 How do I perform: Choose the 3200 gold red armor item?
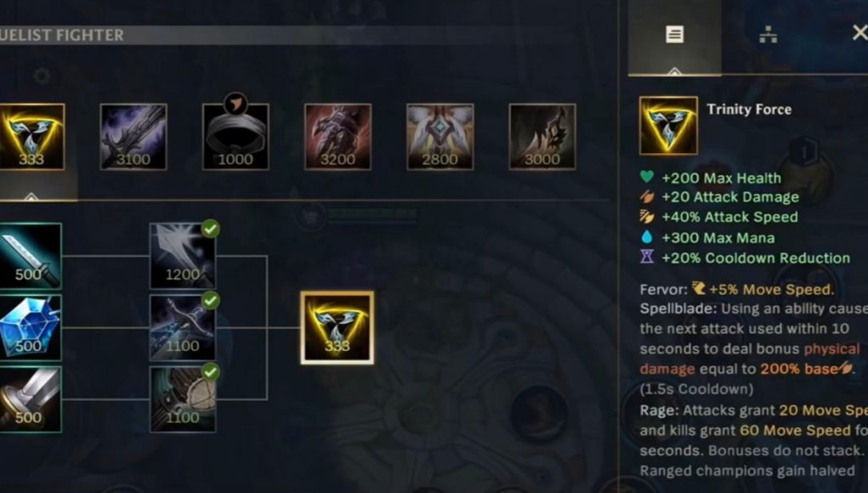(x=338, y=137)
